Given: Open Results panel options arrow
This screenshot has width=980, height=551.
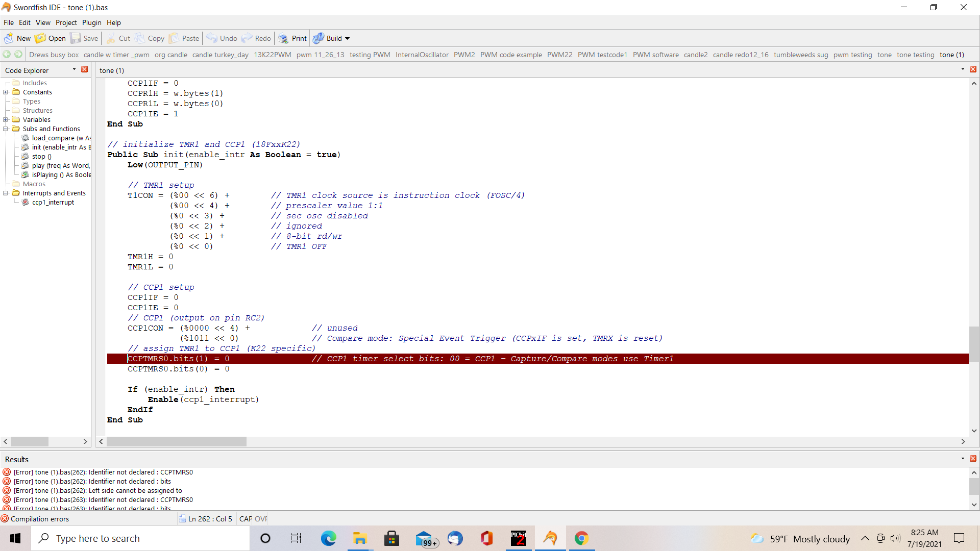Looking at the screenshot, I should [x=963, y=459].
